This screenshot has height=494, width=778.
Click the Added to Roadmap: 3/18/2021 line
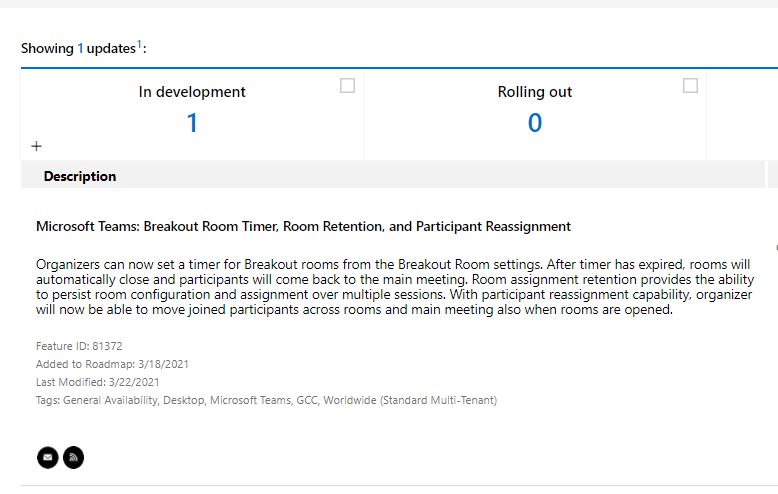pyautogui.click(x=112, y=364)
